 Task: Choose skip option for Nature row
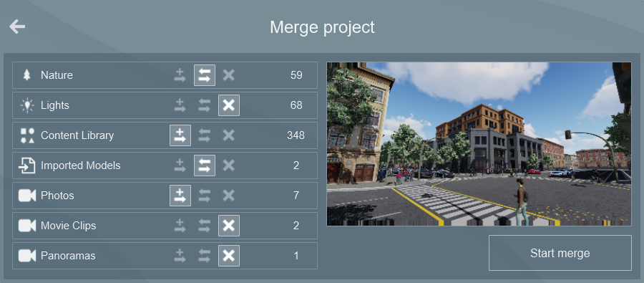click(229, 75)
